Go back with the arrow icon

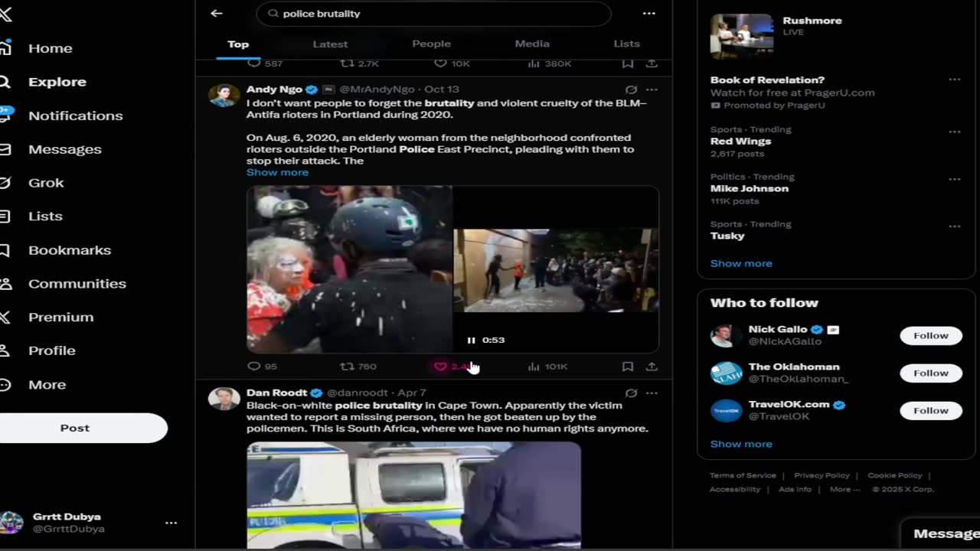(x=217, y=13)
